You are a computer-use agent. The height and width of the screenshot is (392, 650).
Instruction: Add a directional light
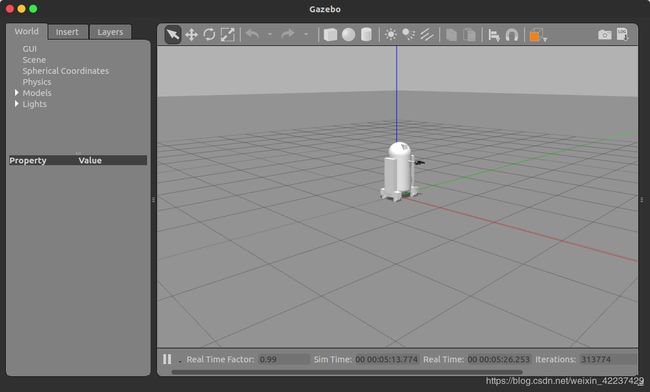point(427,34)
